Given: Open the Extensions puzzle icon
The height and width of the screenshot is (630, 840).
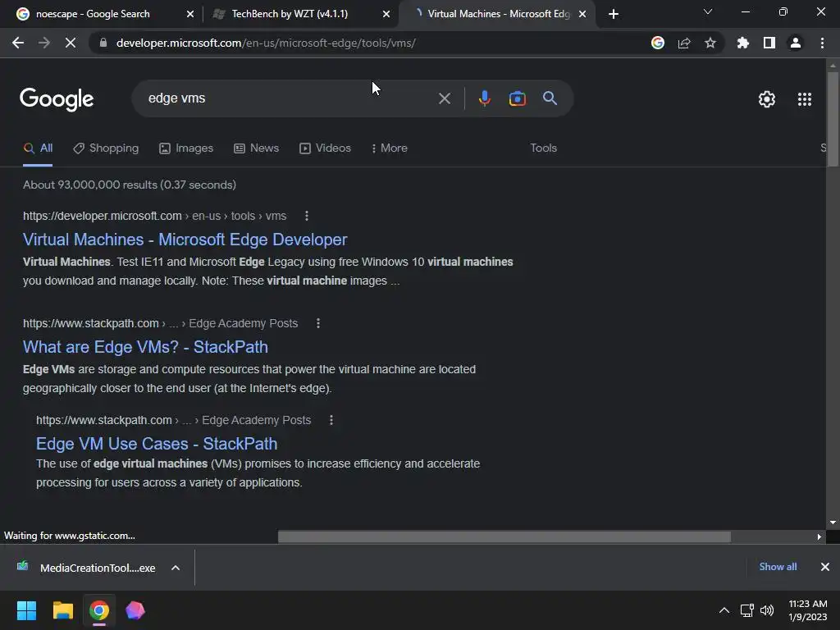Looking at the screenshot, I should tap(743, 43).
